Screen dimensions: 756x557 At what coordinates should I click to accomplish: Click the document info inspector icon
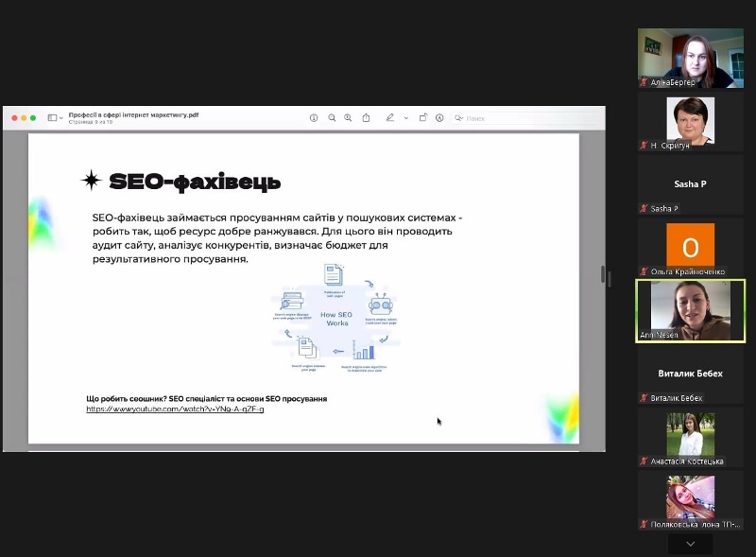pos(314,118)
